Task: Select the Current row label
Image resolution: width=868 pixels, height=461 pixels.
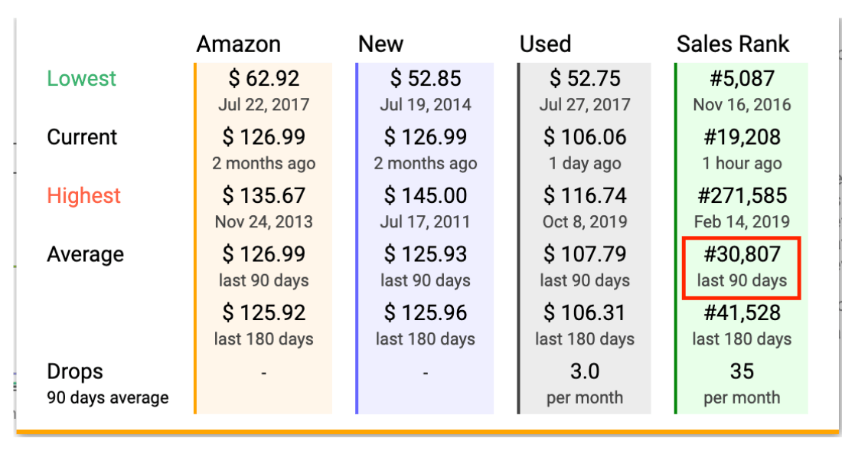Action: tap(82, 137)
